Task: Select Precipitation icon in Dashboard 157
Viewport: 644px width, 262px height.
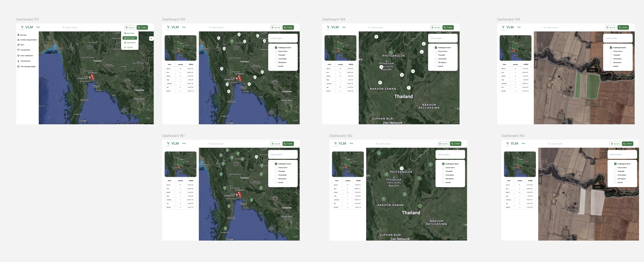Action: pos(18,50)
